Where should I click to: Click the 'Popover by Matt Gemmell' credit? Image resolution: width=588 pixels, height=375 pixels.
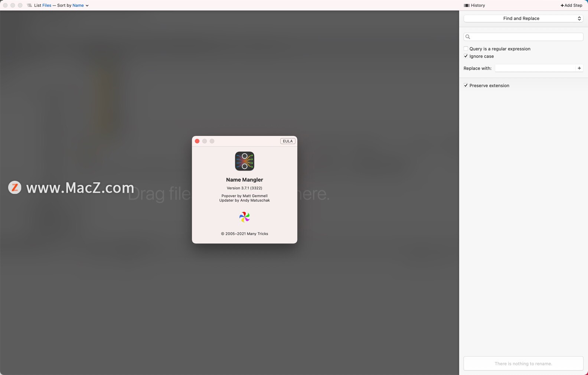245,196
